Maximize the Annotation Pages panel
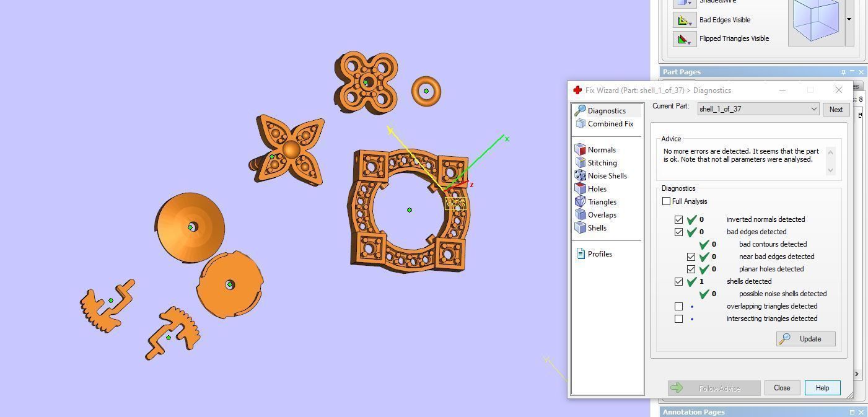This screenshot has width=868, height=417. coord(852,412)
